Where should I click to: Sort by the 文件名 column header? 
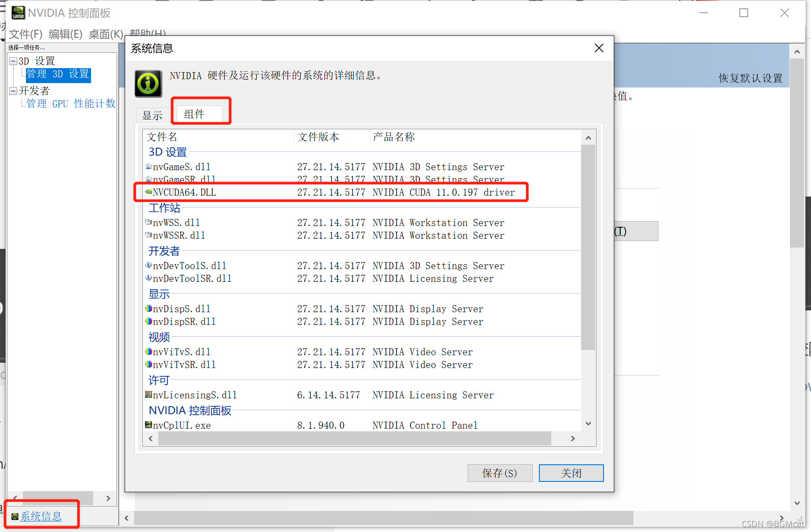[218, 137]
